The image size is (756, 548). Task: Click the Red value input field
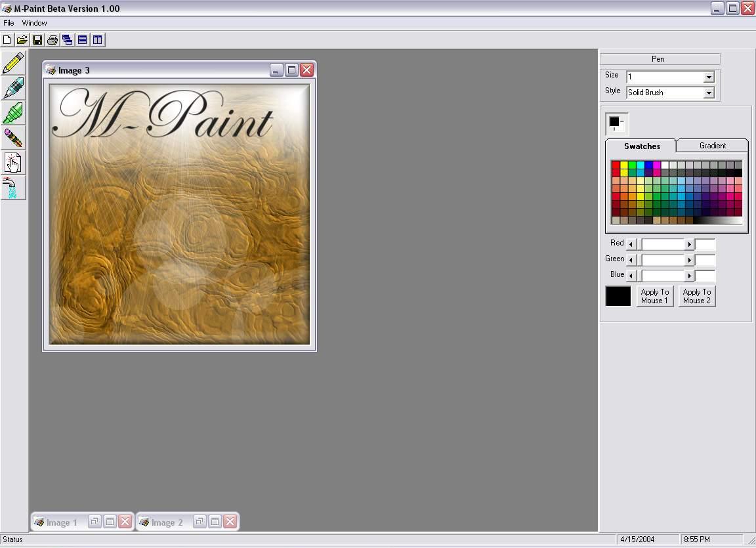pos(705,244)
